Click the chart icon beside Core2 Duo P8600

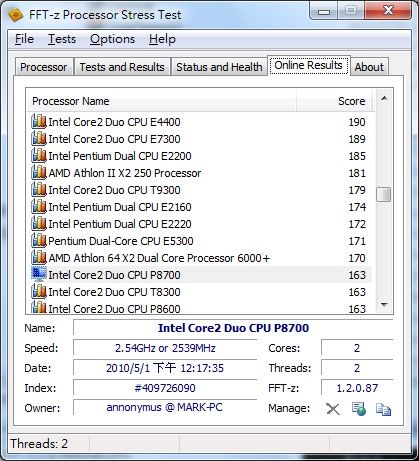coord(39,307)
